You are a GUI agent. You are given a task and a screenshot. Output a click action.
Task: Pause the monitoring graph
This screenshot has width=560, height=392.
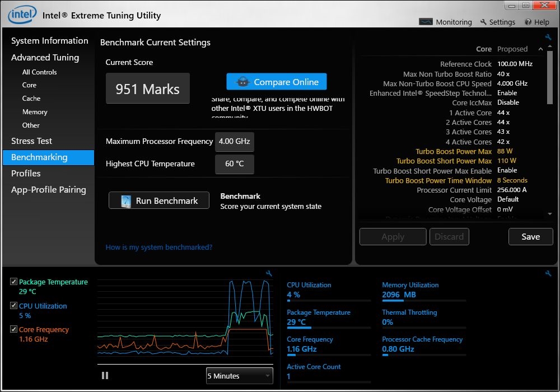pyautogui.click(x=105, y=375)
